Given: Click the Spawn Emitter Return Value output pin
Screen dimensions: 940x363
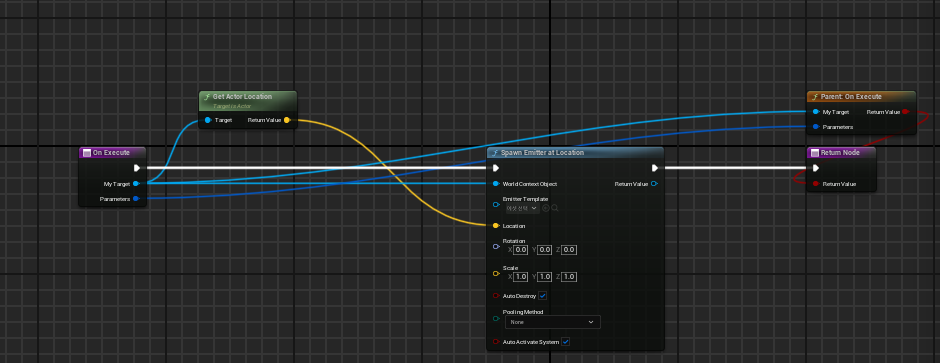Looking at the screenshot, I should click(x=654, y=184).
